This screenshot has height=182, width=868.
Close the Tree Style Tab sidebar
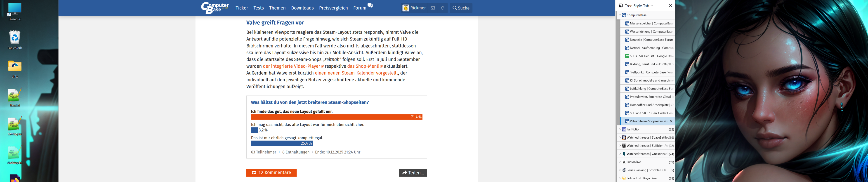tap(670, 6)
